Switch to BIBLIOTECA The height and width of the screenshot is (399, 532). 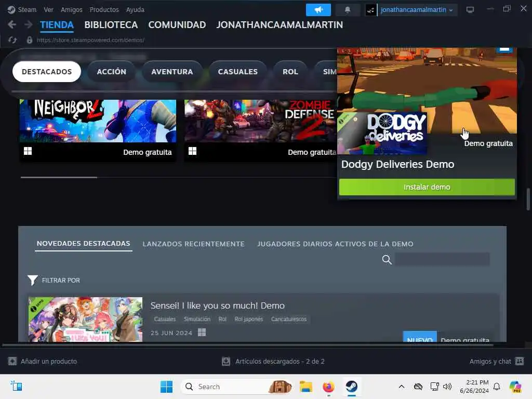point(111,25)
